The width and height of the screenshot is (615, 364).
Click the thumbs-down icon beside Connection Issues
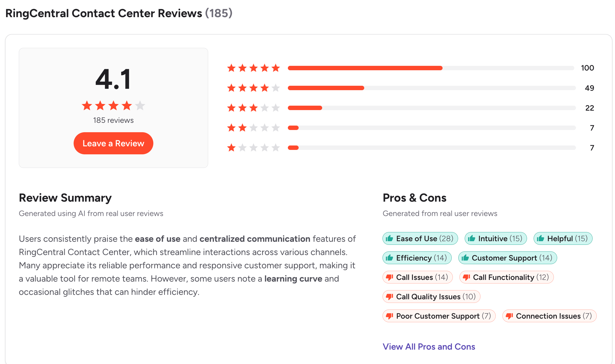click(x=509, y=316)
